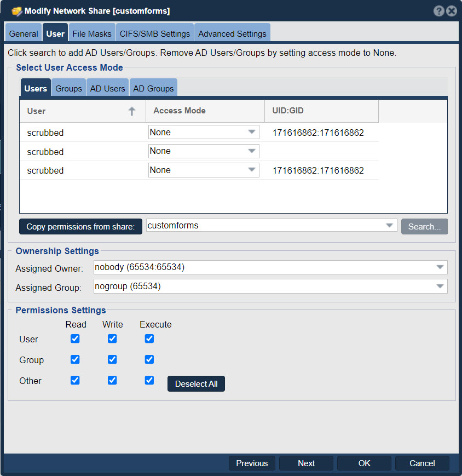The width and height of the screenshot is (462, 476).
Task: Toggle User Read permission checkbox
Action: tap(75, 339)
